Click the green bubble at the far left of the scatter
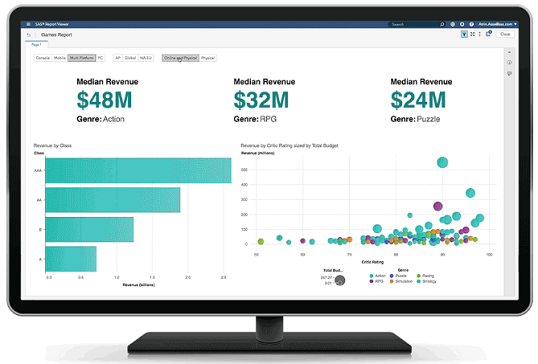The image size is (538, 364). (x=261, y=242)
